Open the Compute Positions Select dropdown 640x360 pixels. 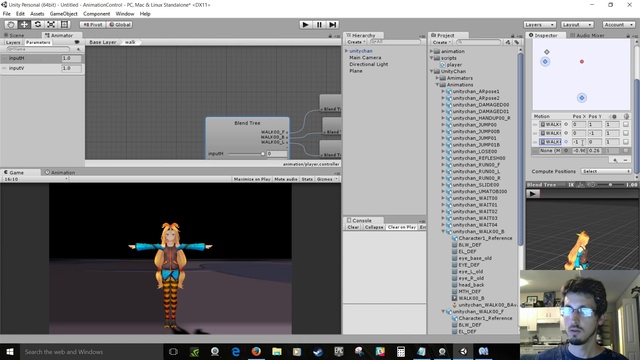coord(606,171)
